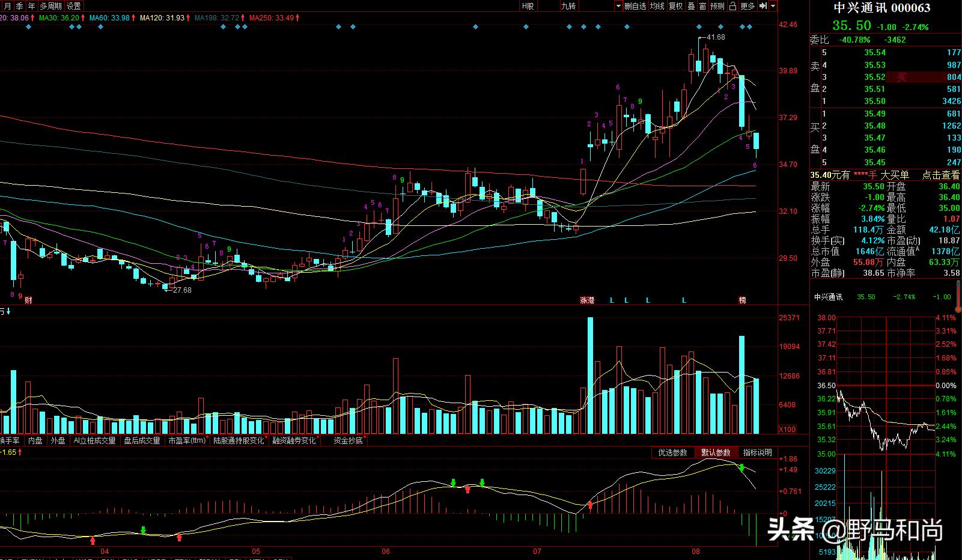Click the 06 month marker on time axis
This screenshot has height=560, width=962.
[386, 552]
